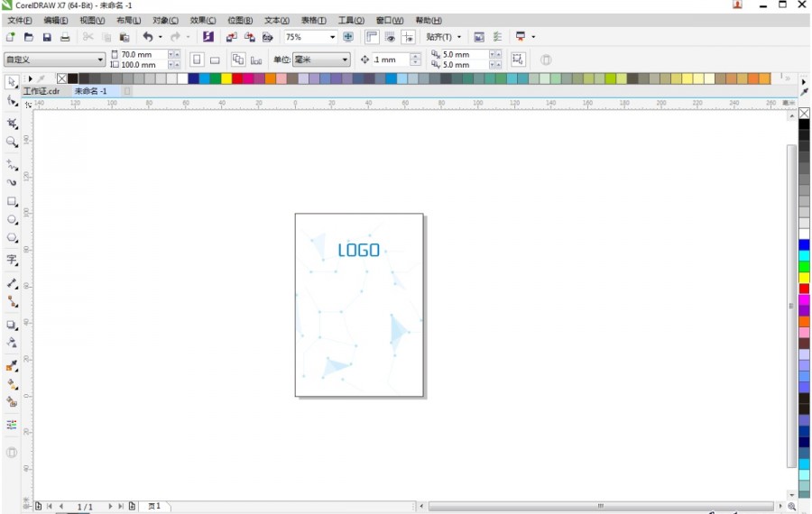Viewport: 812px width, 514px height.
Task: Select the Transparency tool
Action: [x=12, y=342]
